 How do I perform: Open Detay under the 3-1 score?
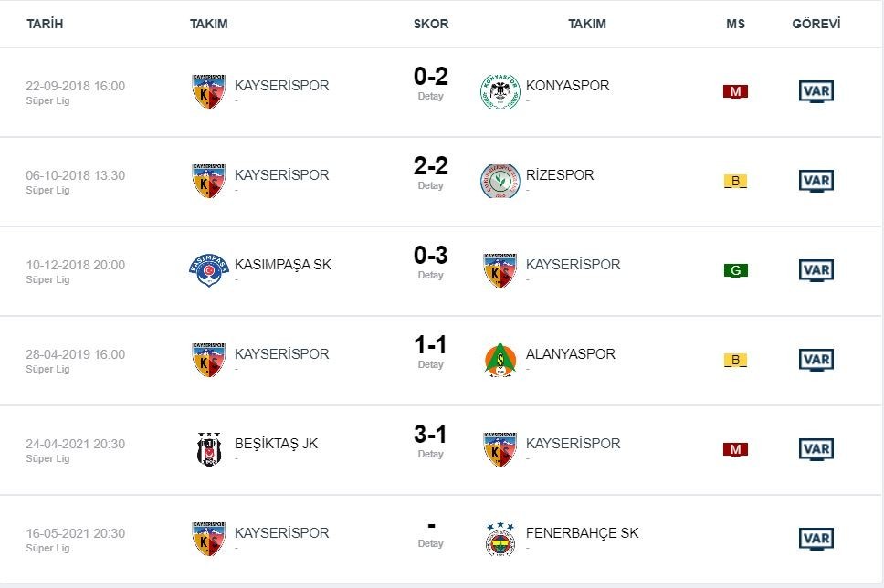coord(430,454)
